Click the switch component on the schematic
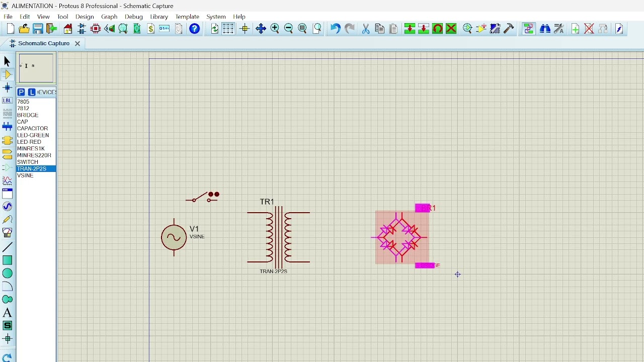The height and width of the screenshot is (362, 644). [203, 197]
